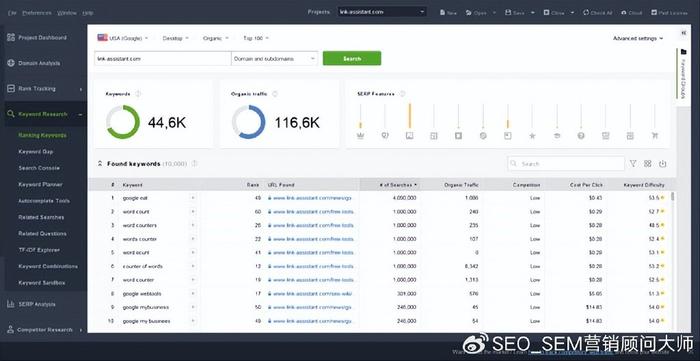The width and height of the screenshot is (700, 361).
Task: Expand the Domain and subdomains dropdown
Action: (x=274, y=58)
